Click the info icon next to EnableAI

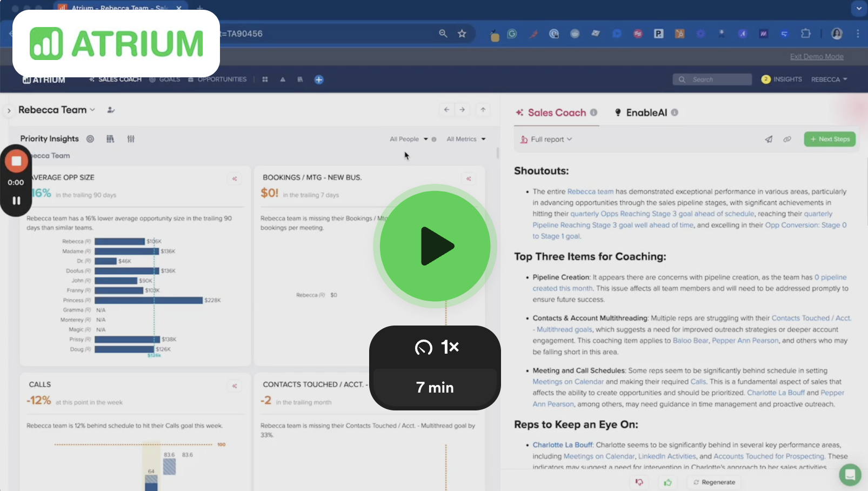click(x=675, y=112)
